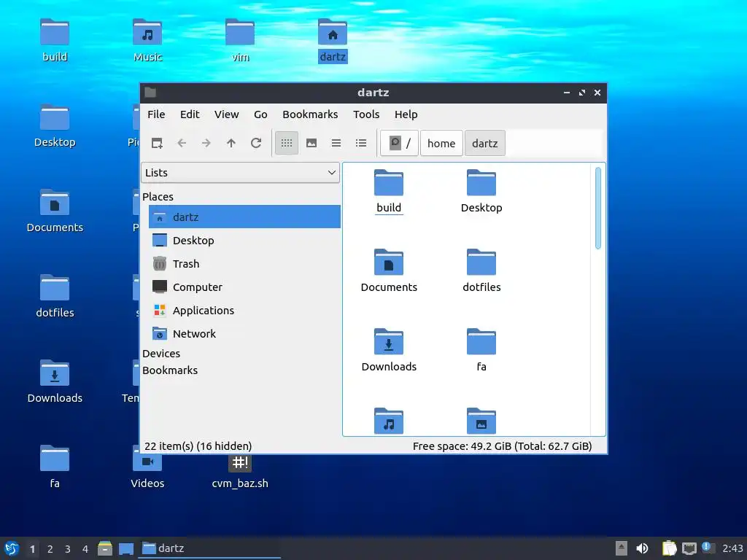
Task: Open Applications in the Places sidebar
Action: point(244,310)
